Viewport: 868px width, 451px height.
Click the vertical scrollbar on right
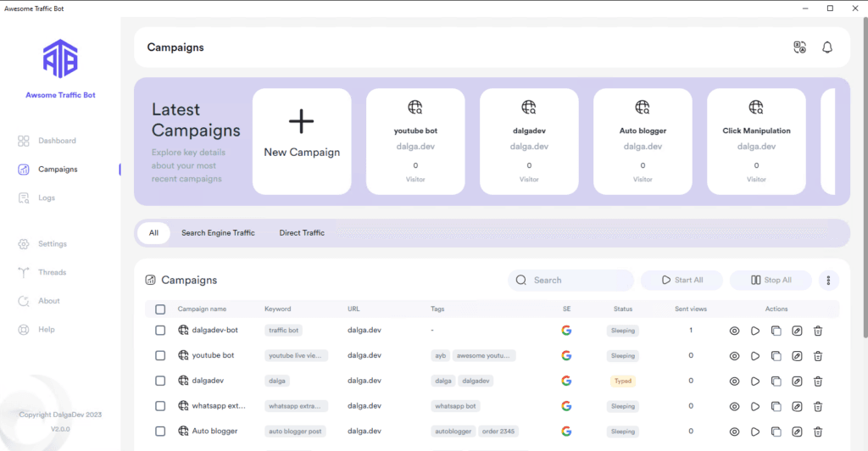pos(865,177)
